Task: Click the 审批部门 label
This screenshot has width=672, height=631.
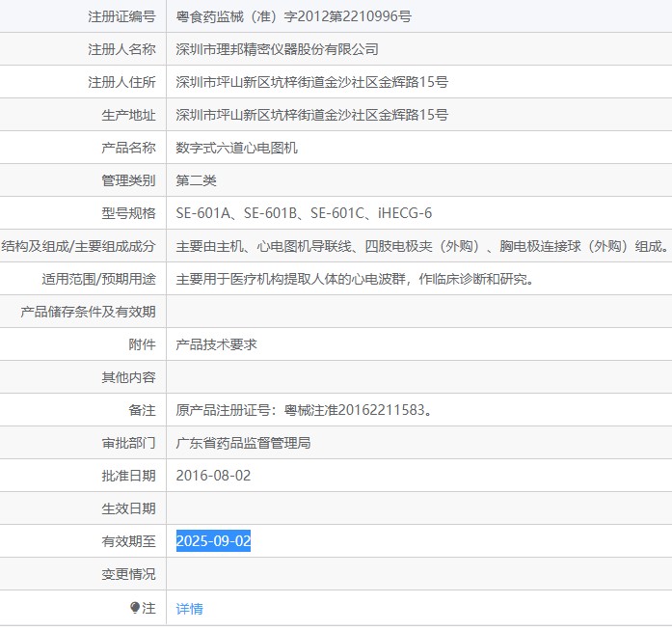Action: pyautogui.click(x=128, y=443)
